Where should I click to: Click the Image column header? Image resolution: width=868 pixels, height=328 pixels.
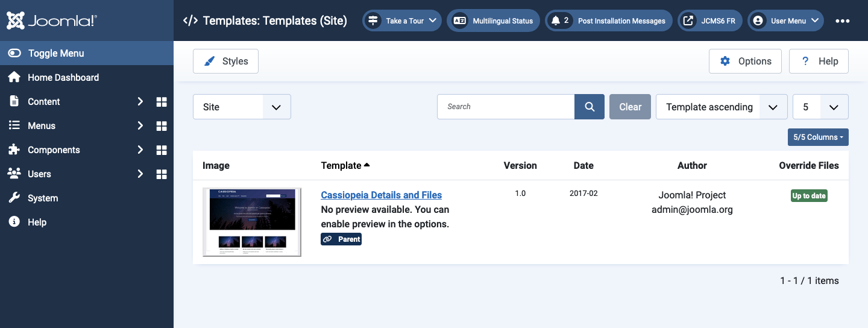216,165
